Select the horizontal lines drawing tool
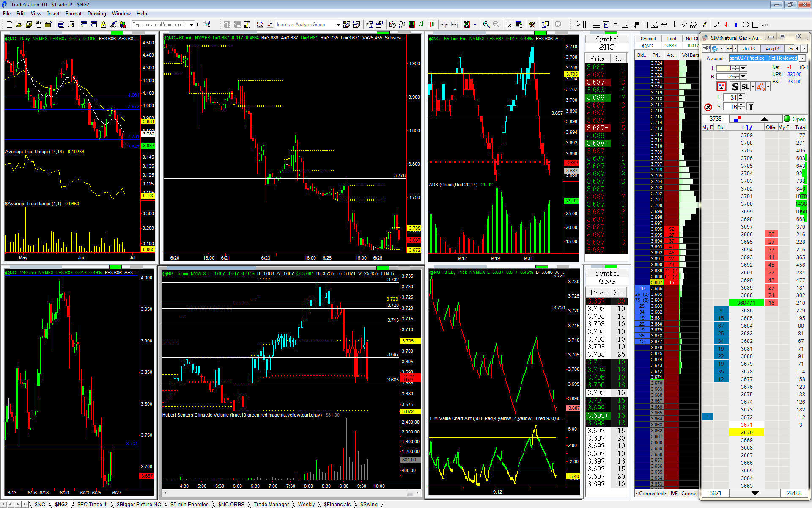 pos(596,25)
